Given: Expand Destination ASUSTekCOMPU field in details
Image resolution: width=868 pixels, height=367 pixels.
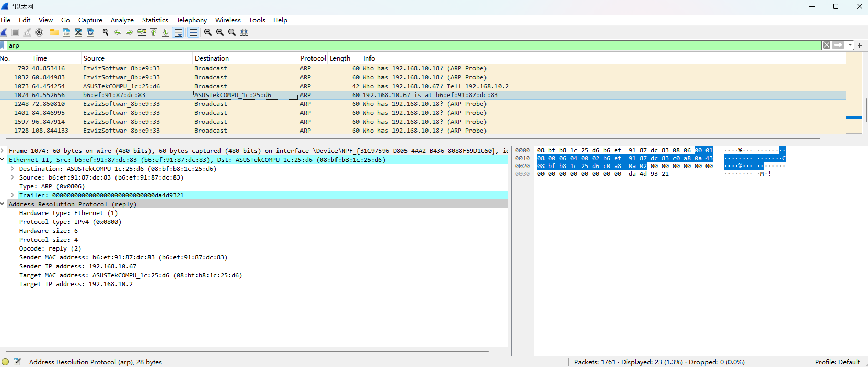Looking at the screenshot, I should click(x=13, y=169).
